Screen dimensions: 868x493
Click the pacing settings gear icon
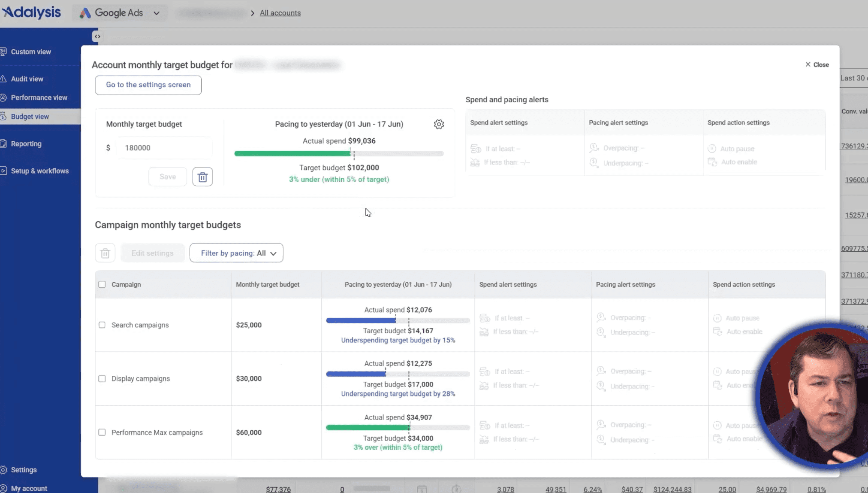439,124
